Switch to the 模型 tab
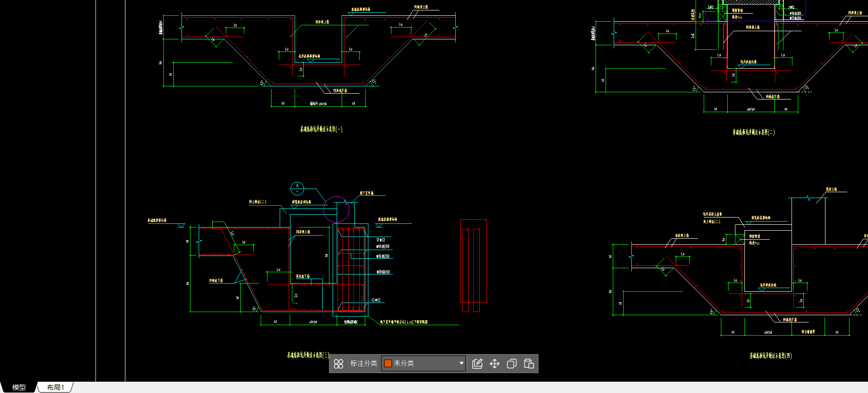Image resolution: width=868 pixels, height=393 pixels. [19, 387]
